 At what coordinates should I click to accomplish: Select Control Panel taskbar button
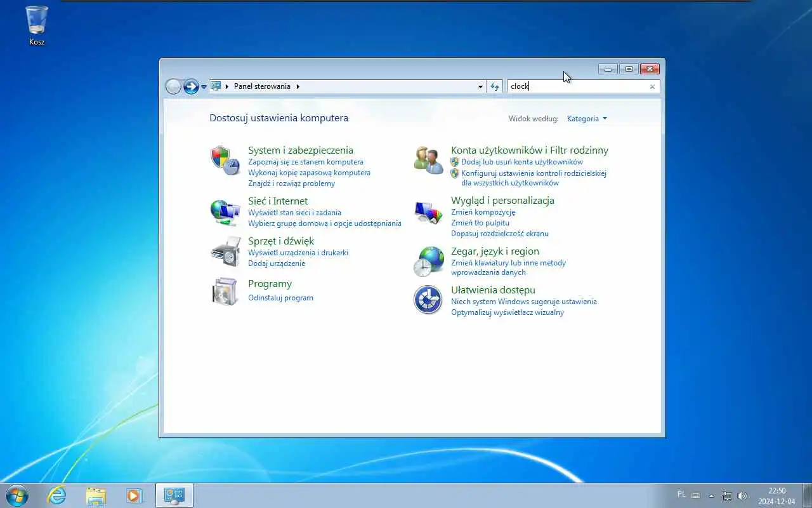(x=174, y=495)
